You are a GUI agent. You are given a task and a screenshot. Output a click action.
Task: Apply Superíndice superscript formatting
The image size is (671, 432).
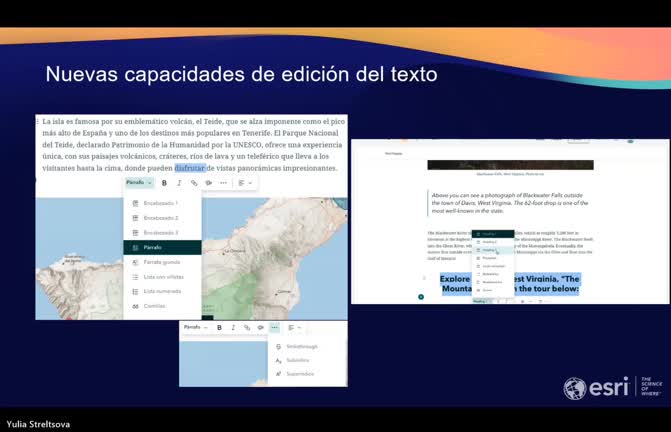[299, 374]
